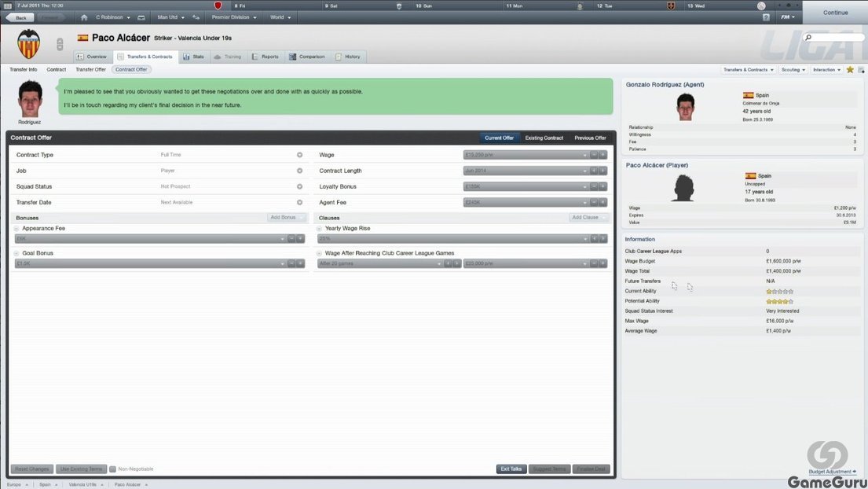868x489 pixels.
Task: Open the Premier Division menu
Action: pyautogui.click(x=234, y=17)
